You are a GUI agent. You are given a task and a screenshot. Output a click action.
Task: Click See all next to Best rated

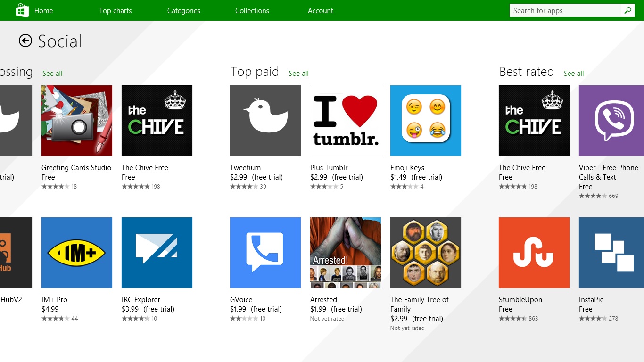(x=574, y=73)
